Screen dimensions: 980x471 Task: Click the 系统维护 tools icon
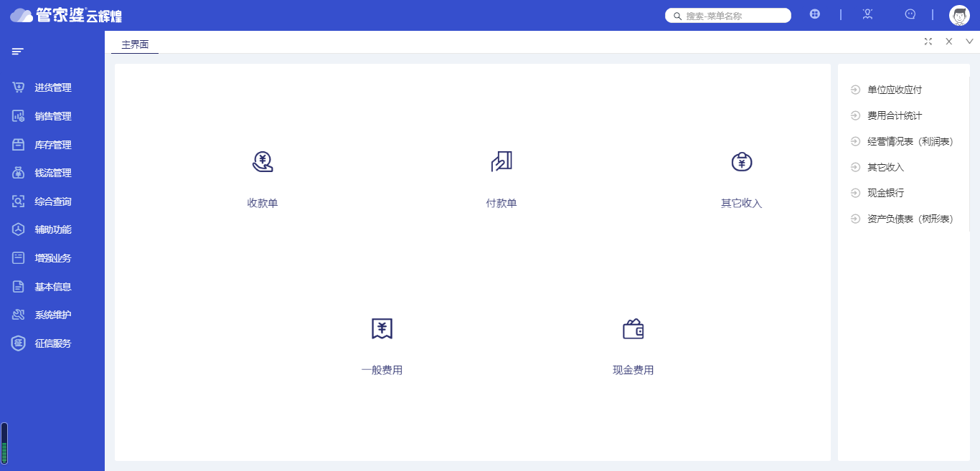19,315
